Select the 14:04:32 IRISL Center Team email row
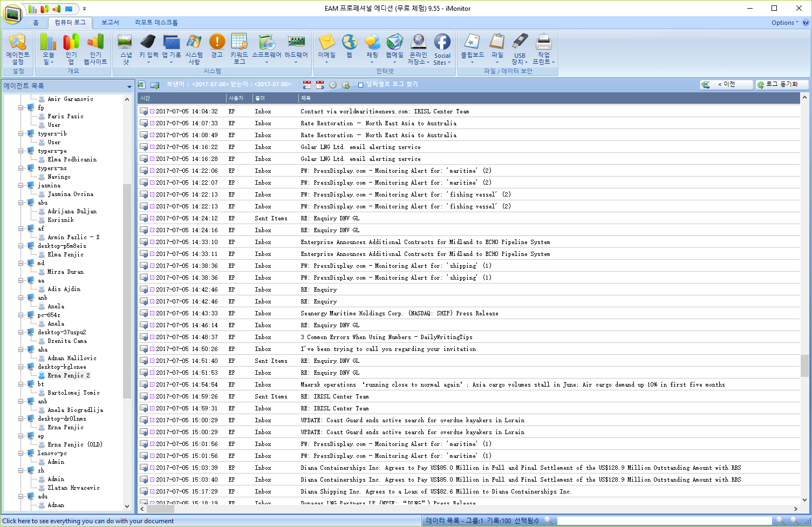Screen dimensions: 812x527 468,111
